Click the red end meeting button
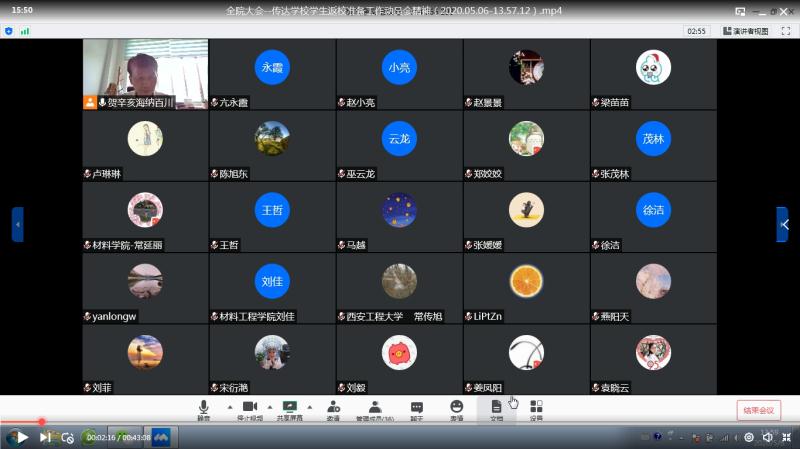This screenshot has width=800, height=449. point(758,410)
